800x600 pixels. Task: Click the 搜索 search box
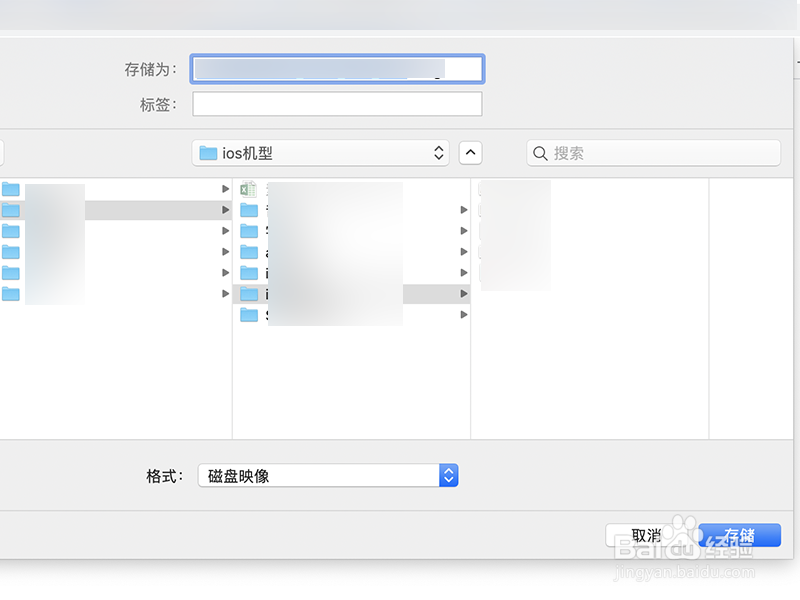653,152
